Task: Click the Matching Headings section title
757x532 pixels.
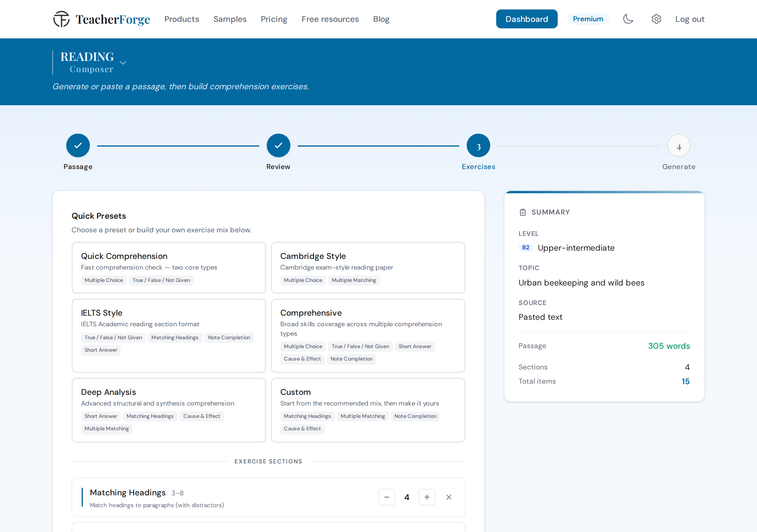Action: point(127,492)
